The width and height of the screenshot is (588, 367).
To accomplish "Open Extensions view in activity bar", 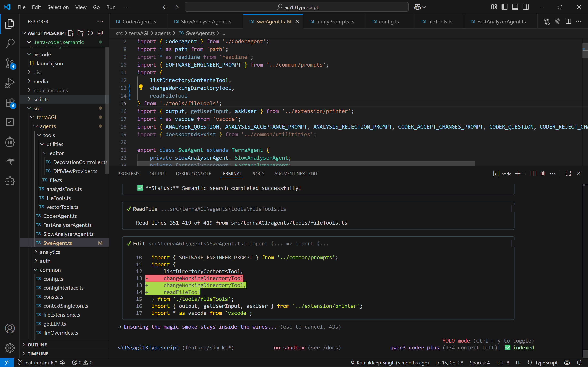I will pyautogui.click(x=10, y=103).
